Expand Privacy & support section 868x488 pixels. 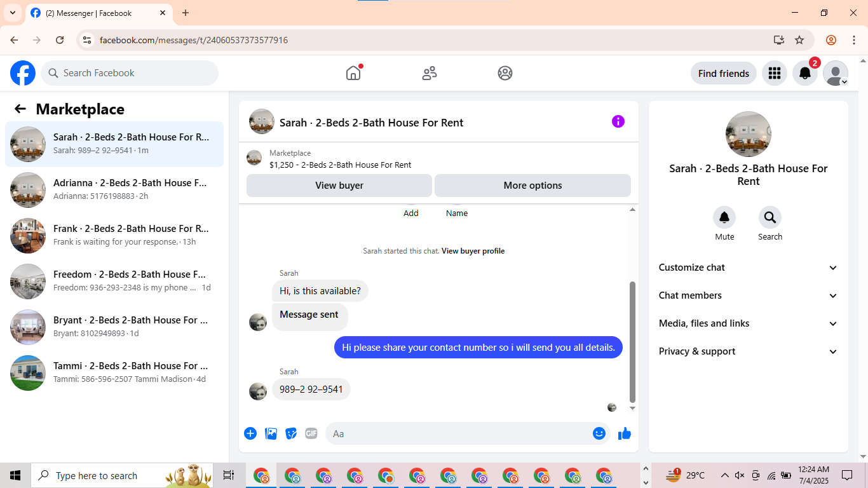[x=749, y=351]
